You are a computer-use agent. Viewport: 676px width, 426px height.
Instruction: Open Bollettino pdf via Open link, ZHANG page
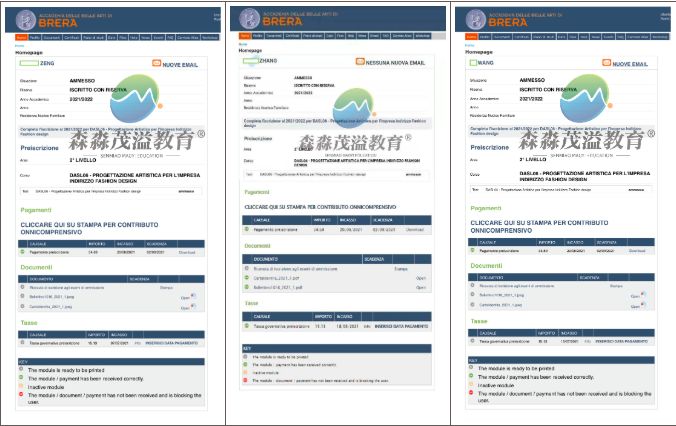pos(421,287)
